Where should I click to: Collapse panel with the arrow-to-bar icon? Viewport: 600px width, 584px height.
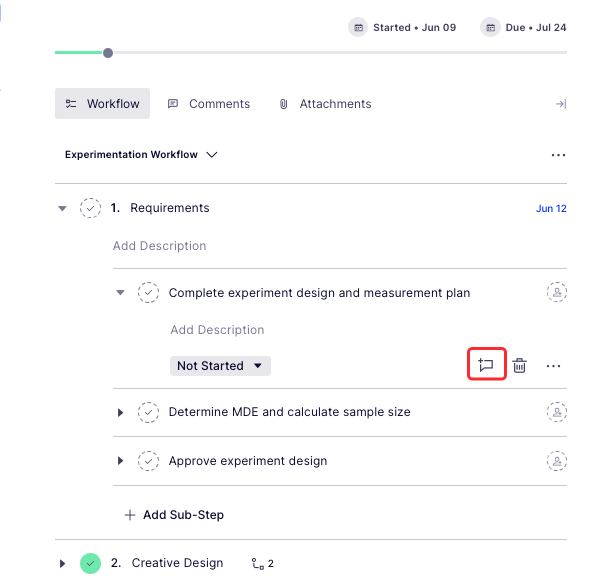point(561,104)
